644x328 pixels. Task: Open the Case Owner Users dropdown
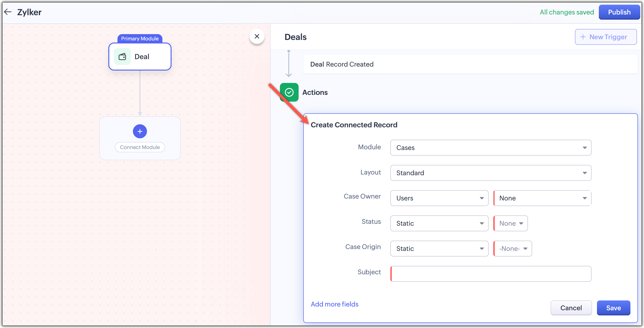coord(439,198)
